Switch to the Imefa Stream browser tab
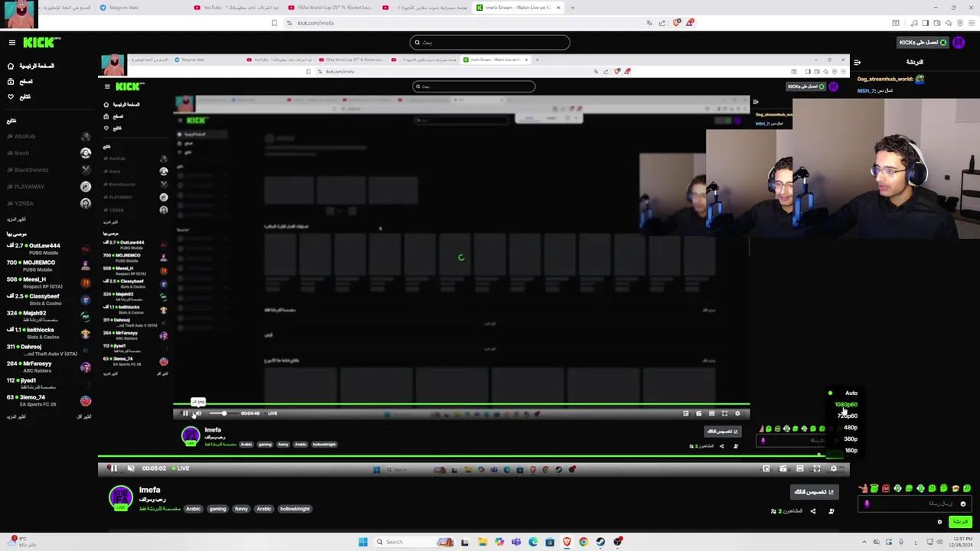 [x=517, y=8]
